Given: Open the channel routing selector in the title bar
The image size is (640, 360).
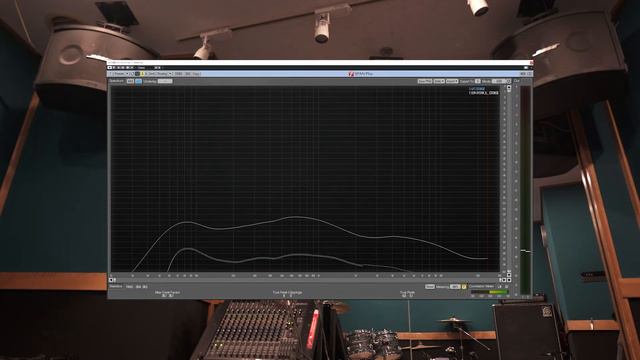Looking at the screenshot, I should pos(160,74).
